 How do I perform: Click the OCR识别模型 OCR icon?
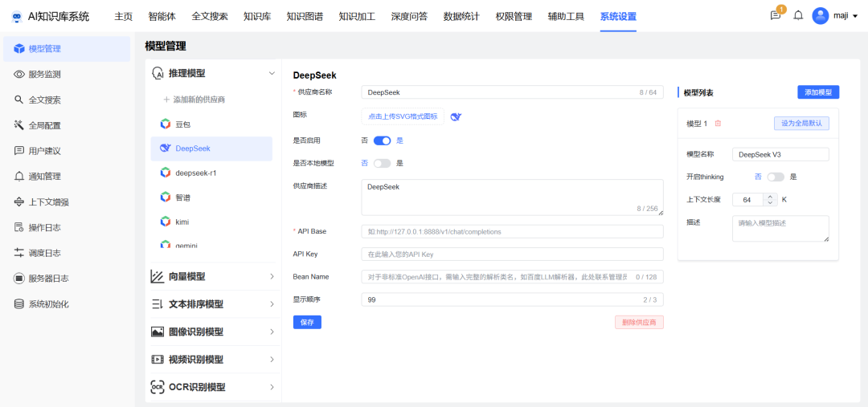(158, 387)
